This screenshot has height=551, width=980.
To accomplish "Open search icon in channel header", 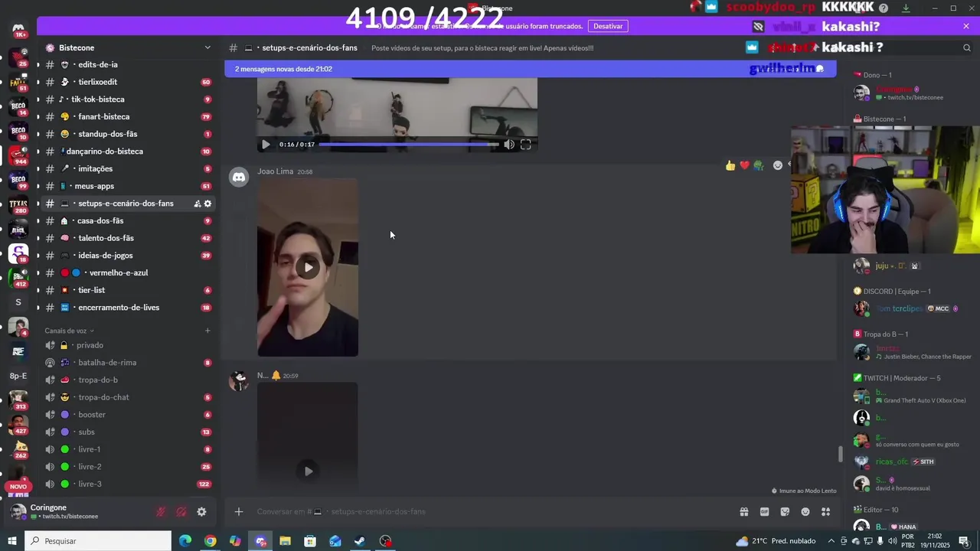I will coord(967,47).
